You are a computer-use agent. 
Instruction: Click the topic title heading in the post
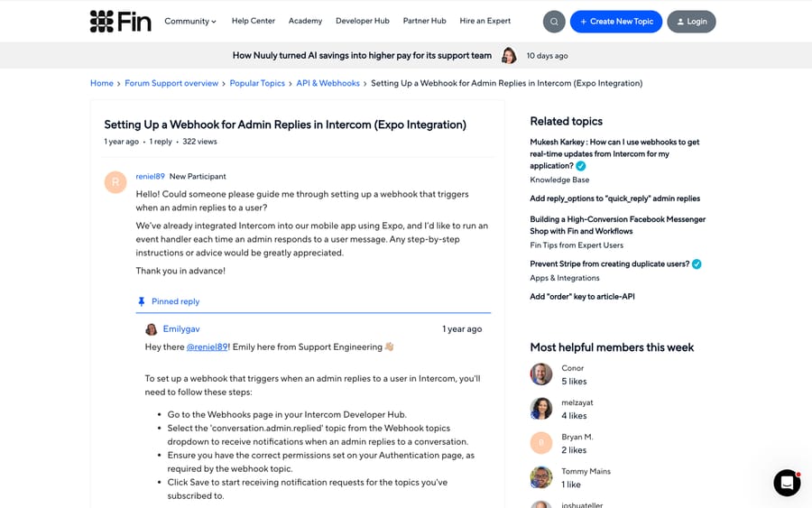(285, 125)
